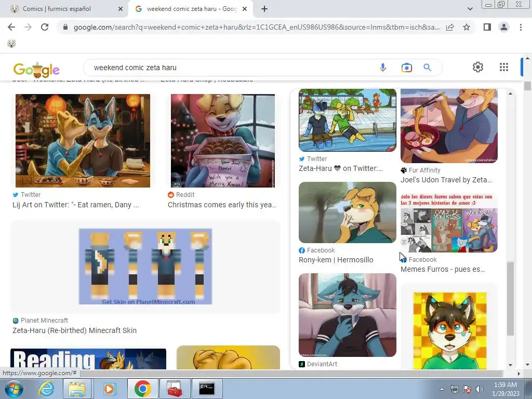
Task: Open Rony-kem | Hermosillo link
Action: tap(336, 260)
